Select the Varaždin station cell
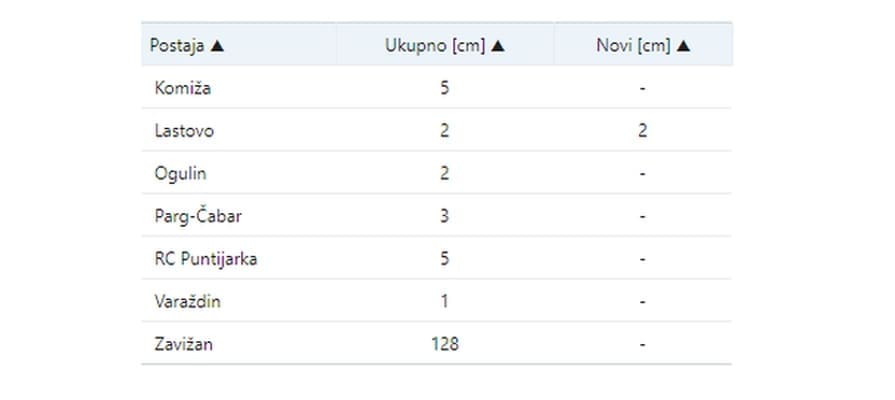Screen dimensions: 895x400 (187, 301)
